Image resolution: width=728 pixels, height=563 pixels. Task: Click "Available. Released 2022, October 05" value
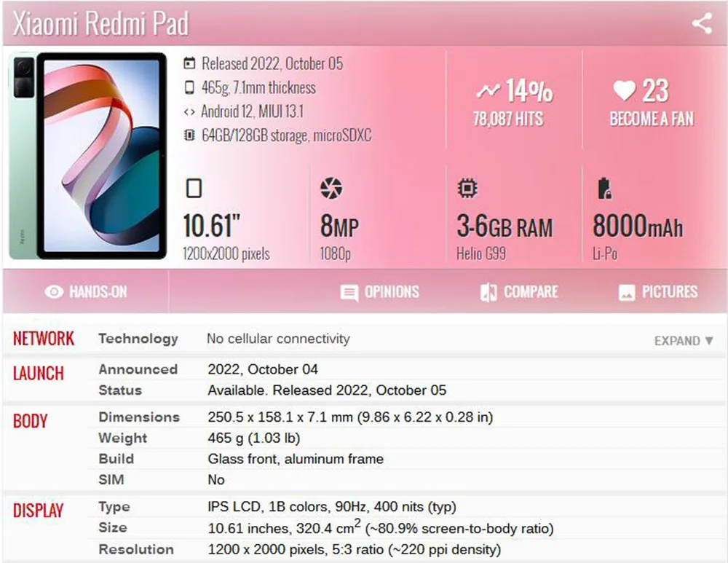click(x=327, y=390)
